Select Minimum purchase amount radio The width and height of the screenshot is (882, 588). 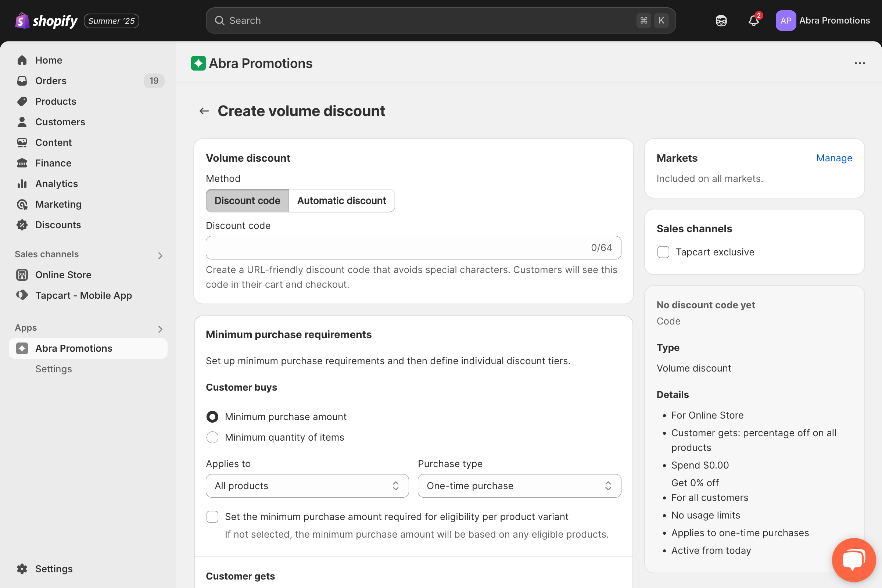(213, 417)
